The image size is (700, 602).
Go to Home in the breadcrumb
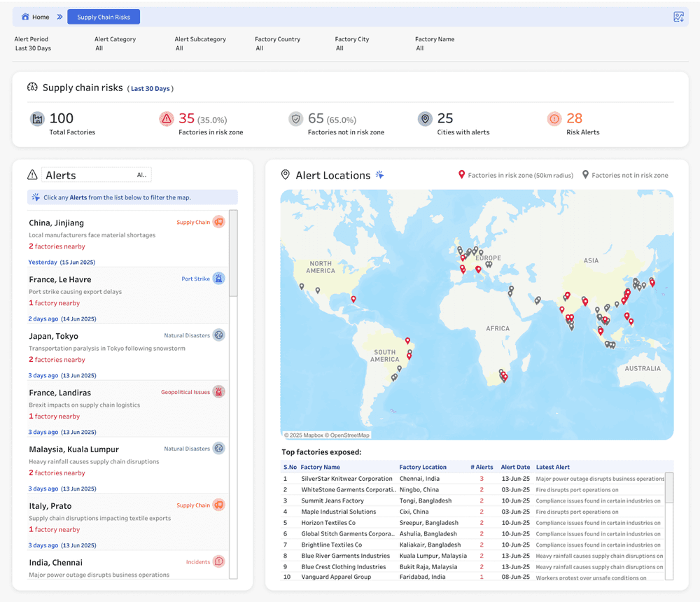click(41, 17)
